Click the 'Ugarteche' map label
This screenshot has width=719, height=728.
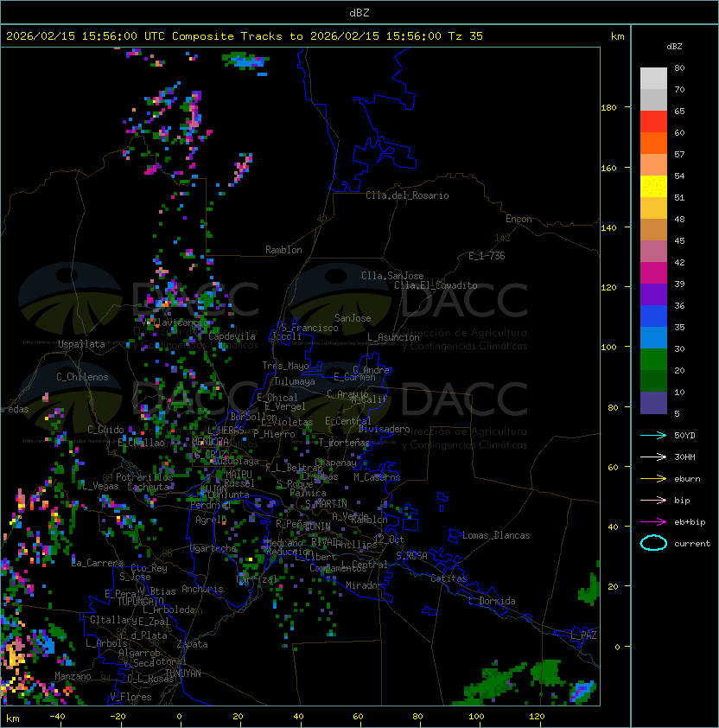click(x=213, y=548)
